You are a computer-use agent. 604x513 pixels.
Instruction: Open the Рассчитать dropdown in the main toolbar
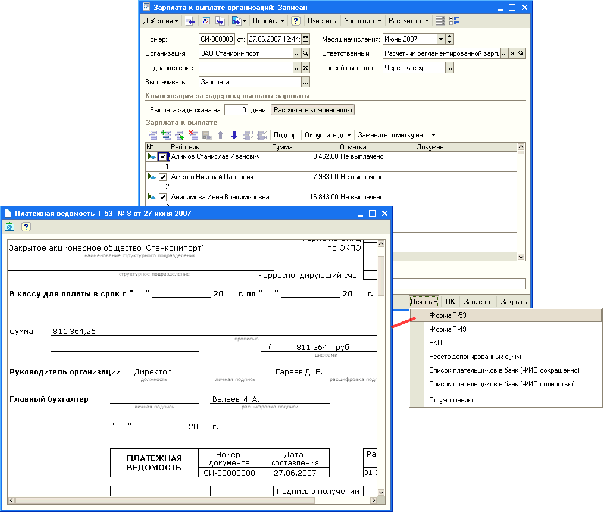408,21
